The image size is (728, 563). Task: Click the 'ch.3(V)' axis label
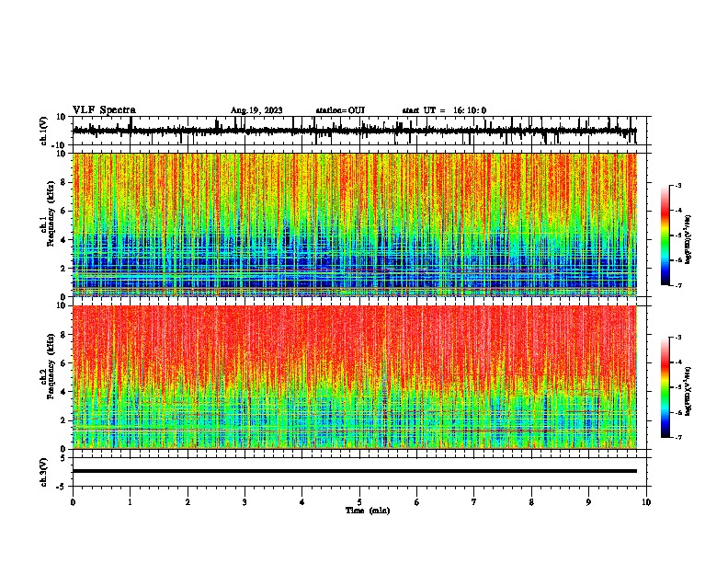pyautogui.click(x=44, y=472)
